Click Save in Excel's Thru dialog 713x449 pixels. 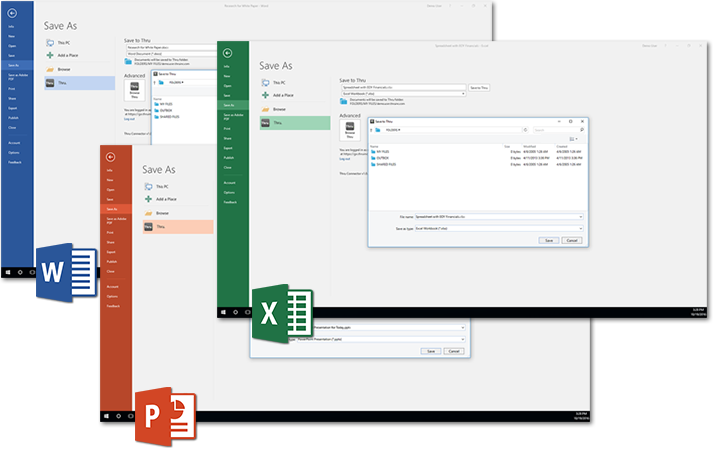[549, 240]
